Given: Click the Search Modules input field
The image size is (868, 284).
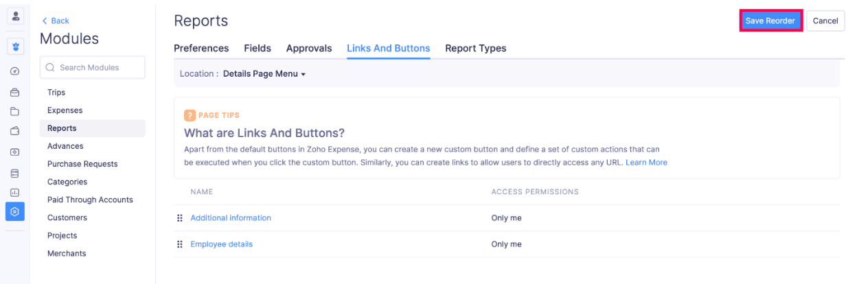Looking at the screenshot, I should pos(93,67).
